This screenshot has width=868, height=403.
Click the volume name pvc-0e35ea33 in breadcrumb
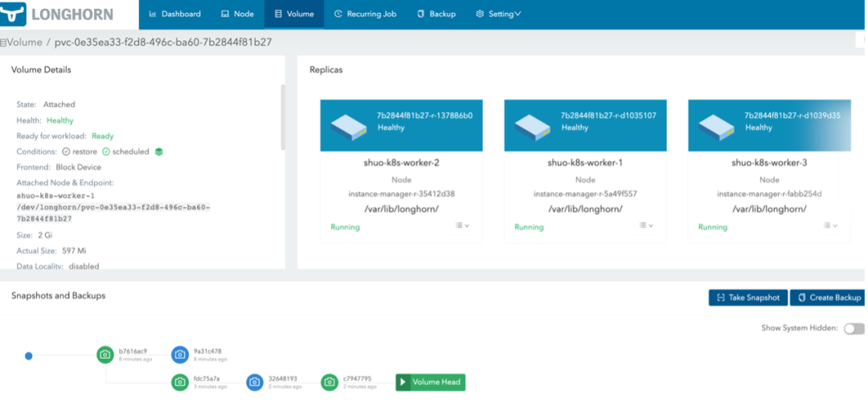coord(162,42)
